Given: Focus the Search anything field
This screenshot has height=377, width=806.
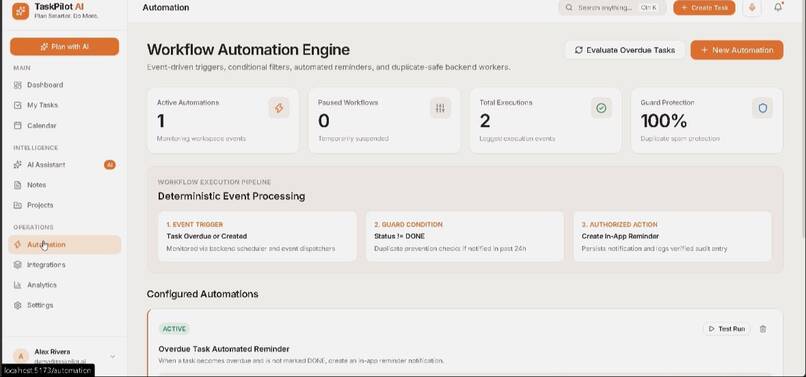Looking at the screenshot, I should 612,8.
